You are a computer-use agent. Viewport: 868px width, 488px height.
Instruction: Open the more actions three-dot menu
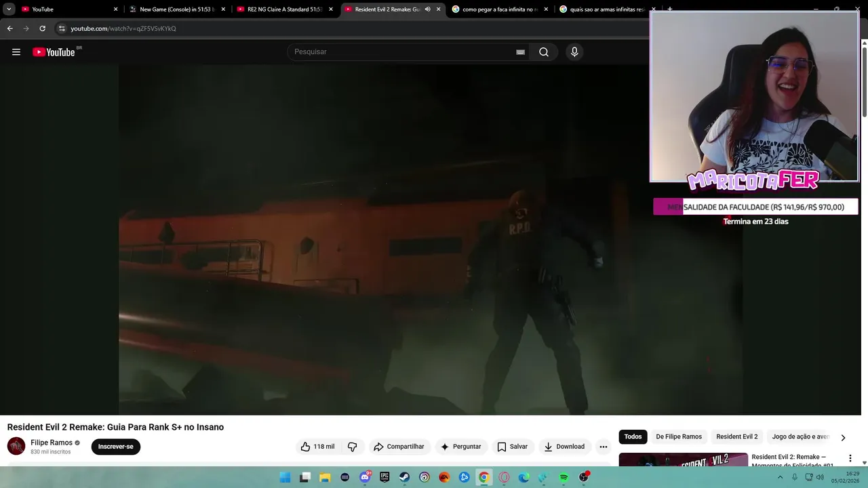pyautogui.click(x=604, y=447)
